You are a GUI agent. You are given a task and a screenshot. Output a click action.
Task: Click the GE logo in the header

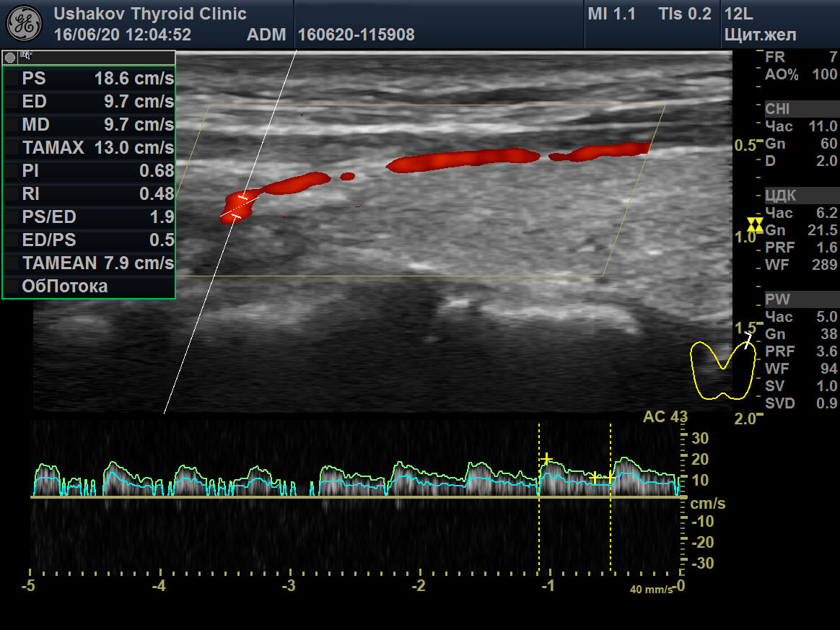24,24
